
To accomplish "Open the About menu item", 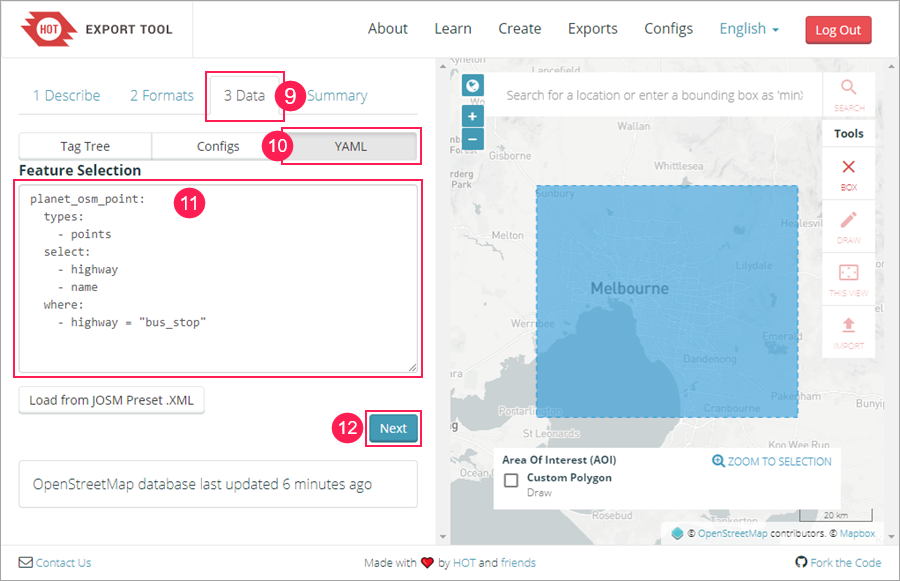I will [388, 29].
